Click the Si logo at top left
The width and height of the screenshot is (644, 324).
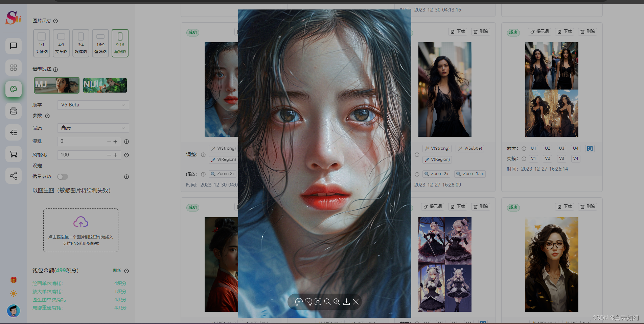click(x=14, y=18)
